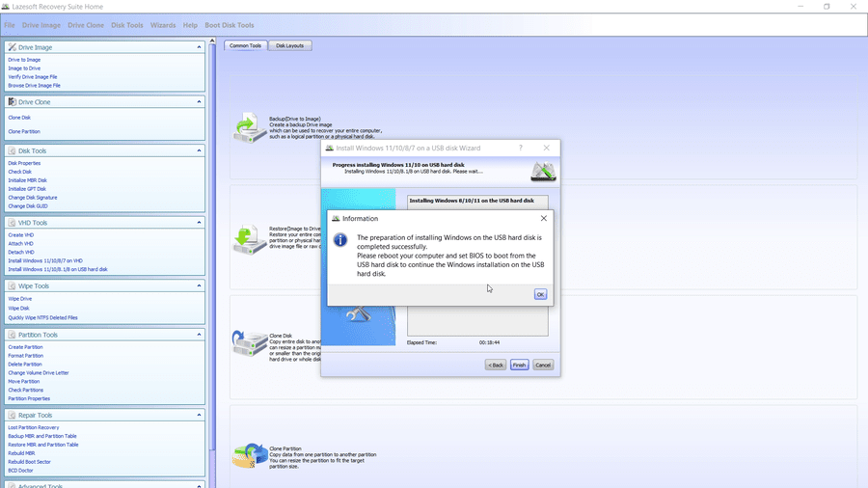Click the Backup Drive to Image icon
The width and height of the screenshot is (868, 488).
(250, 128)
